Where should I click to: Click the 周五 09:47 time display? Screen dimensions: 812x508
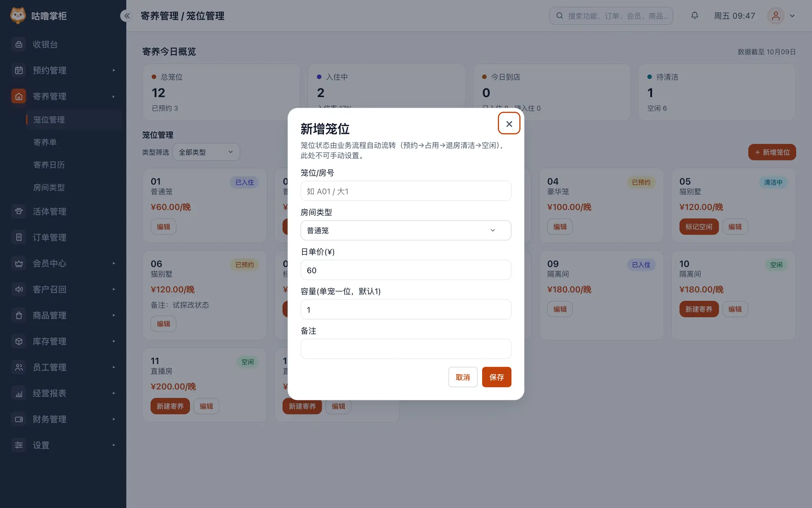coord(734,16)
